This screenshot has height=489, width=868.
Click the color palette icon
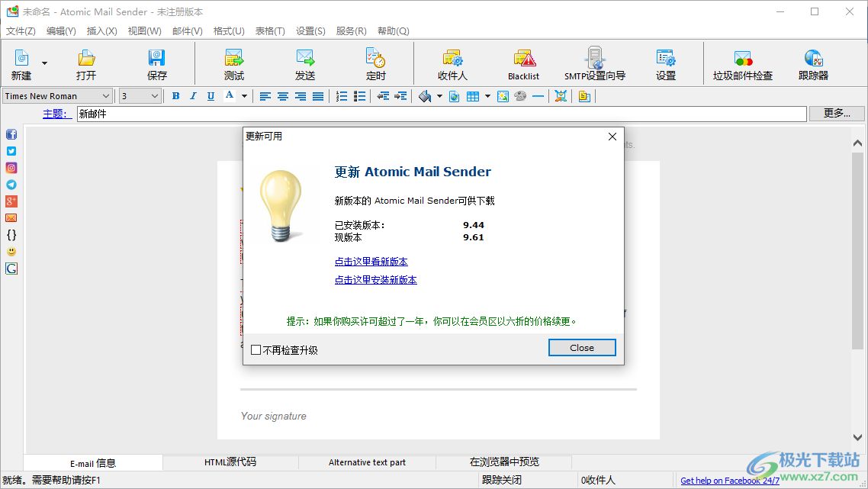point(520,96)
